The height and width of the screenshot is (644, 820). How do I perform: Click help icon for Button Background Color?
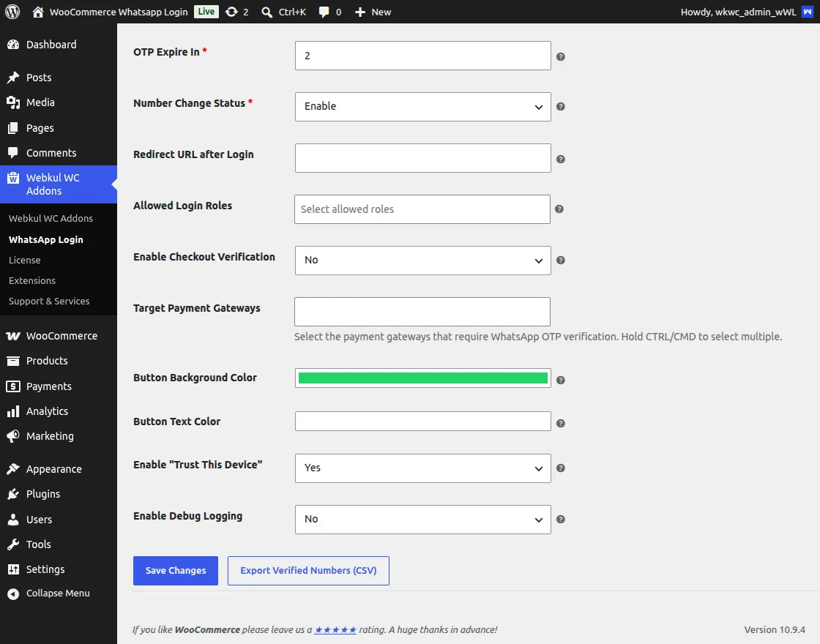[x=561, y=380]
